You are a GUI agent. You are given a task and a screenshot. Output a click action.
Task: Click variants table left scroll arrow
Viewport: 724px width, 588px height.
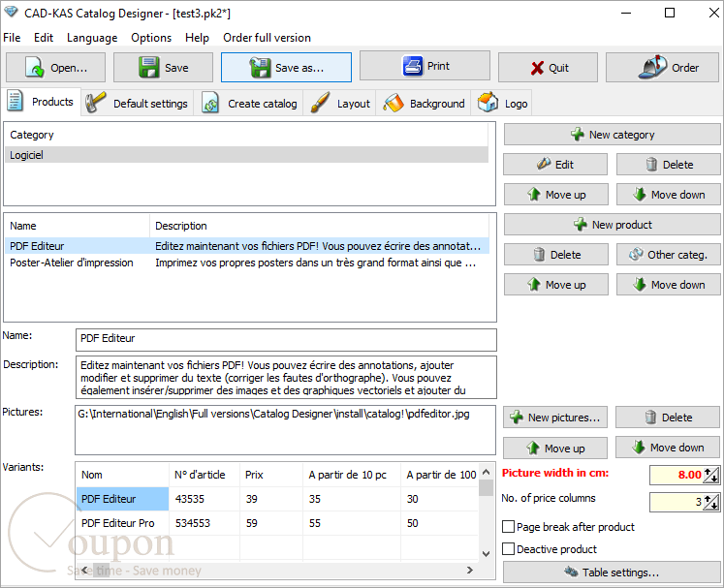(x=84, y=570)
